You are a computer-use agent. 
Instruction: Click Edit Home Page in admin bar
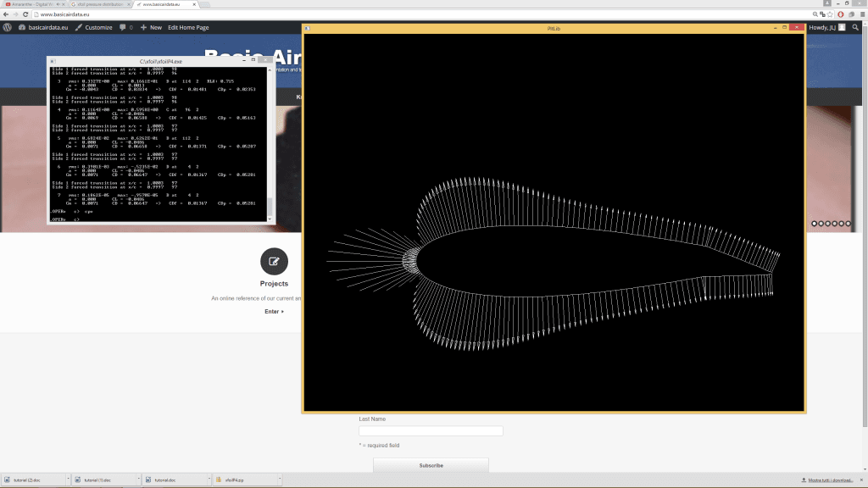[x=188, y=27]
